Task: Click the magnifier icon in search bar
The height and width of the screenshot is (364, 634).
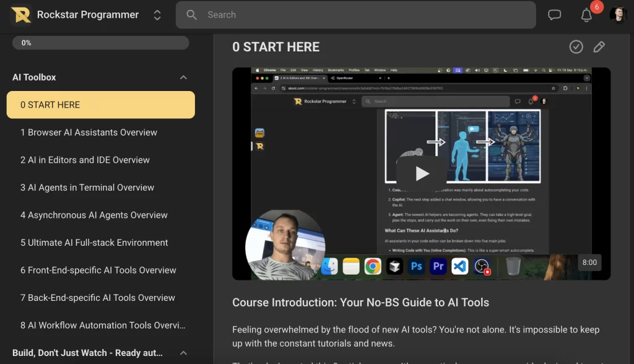Action: click(192, 15)
